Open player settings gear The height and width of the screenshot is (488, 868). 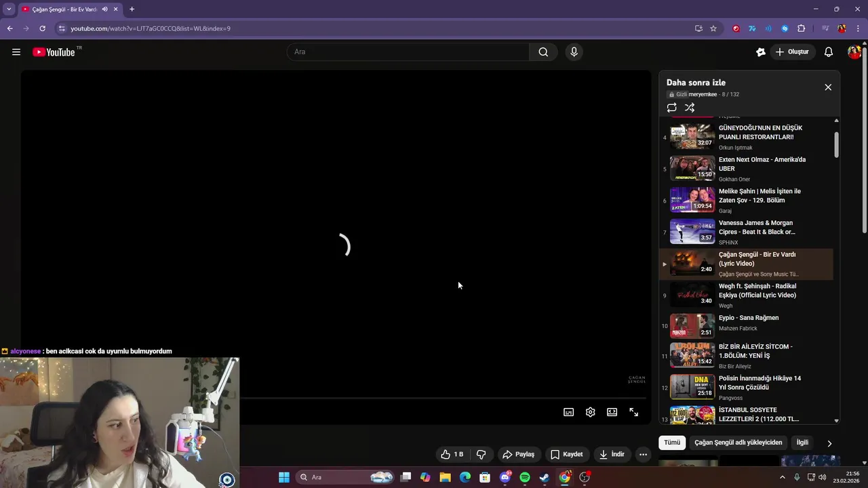tap(591, 412)
